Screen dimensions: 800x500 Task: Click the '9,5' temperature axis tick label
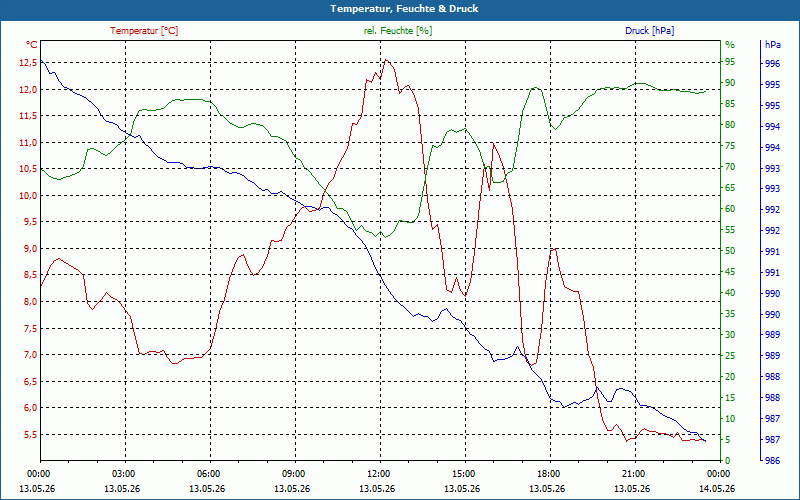(x=30, y=222)
